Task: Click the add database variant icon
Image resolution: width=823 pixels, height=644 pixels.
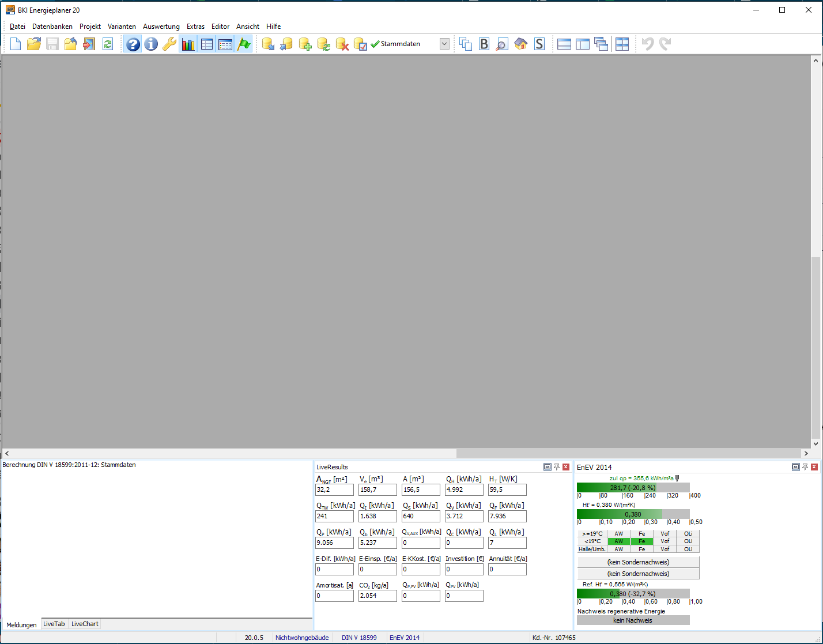Action: [305, 44]
